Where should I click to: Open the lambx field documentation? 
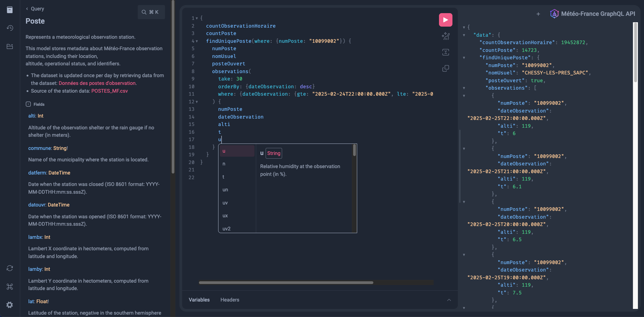click(x=35, y=237)
